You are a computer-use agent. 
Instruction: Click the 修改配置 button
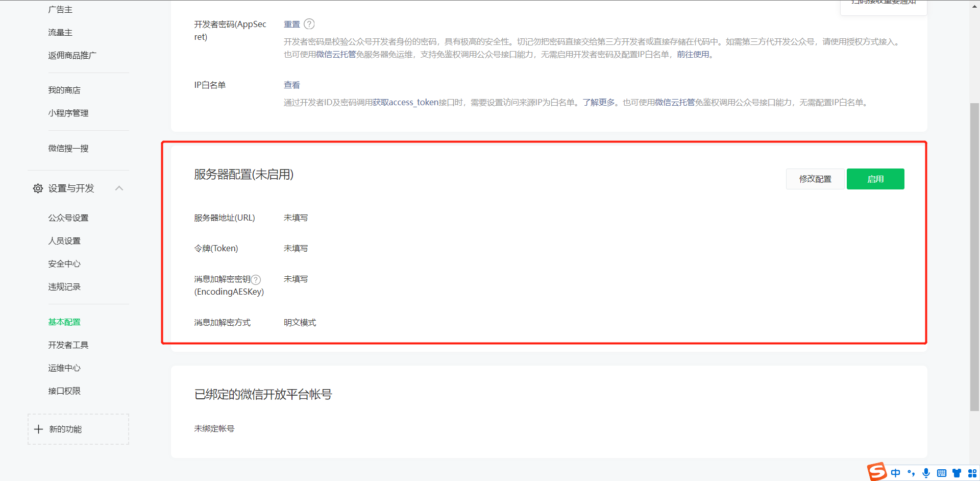815,179
